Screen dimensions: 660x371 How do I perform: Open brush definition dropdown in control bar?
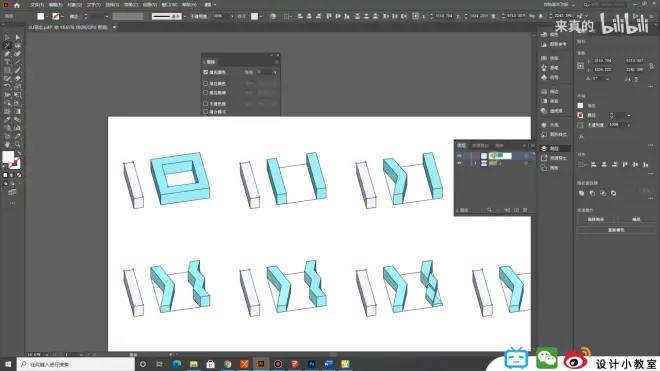click(185, 16)
